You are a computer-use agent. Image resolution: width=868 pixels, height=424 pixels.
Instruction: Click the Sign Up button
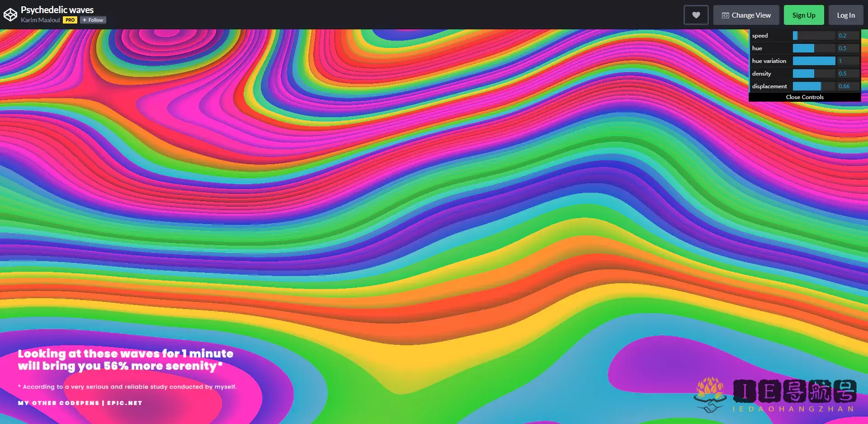(804, 14)
